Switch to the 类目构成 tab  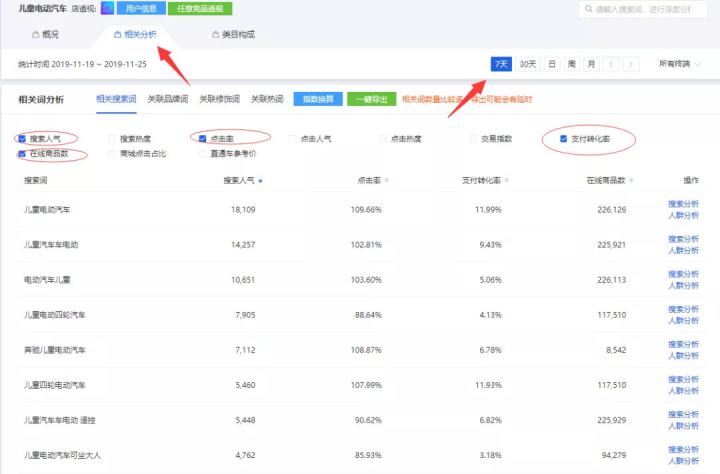(233, 34)
